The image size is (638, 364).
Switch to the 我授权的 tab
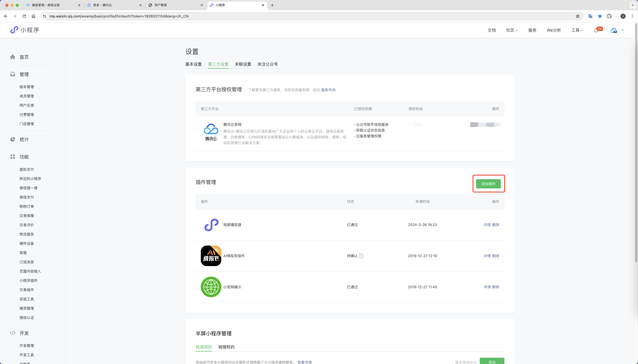pyautogui.click(x=226, y=347)
